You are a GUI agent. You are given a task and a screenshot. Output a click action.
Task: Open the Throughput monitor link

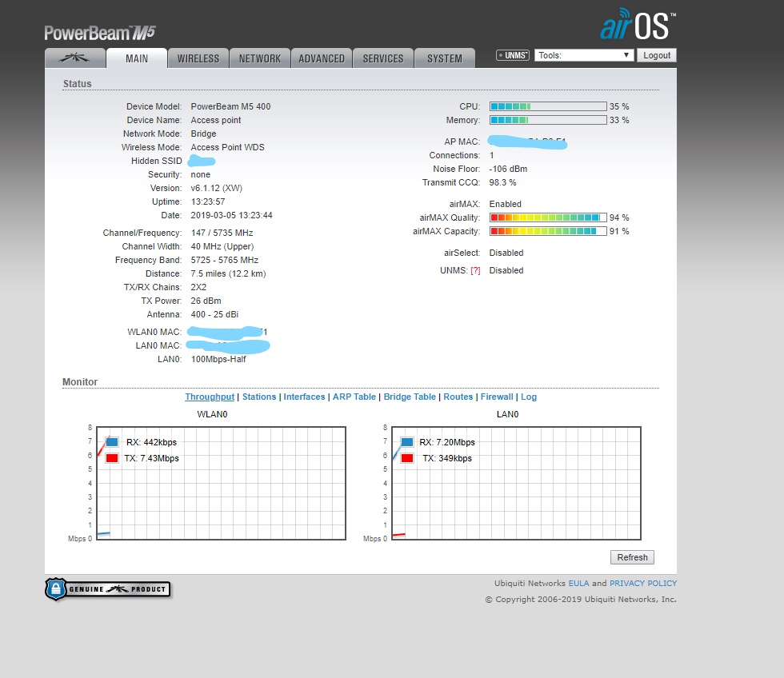click(210, 397)
